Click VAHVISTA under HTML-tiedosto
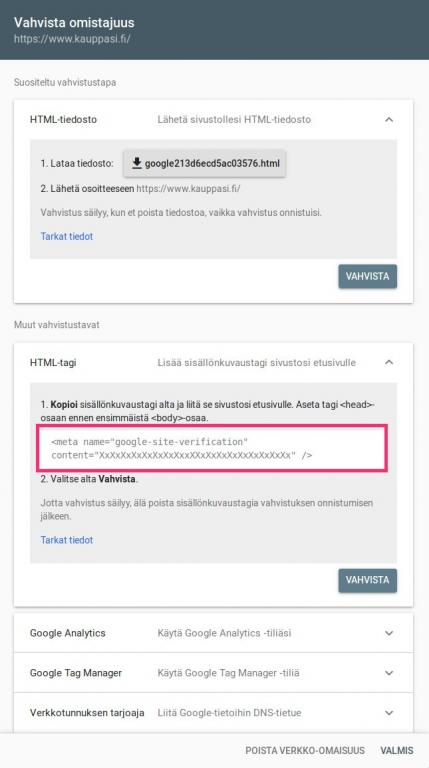Viewport: 429px width, 768px height. (367, 276)
